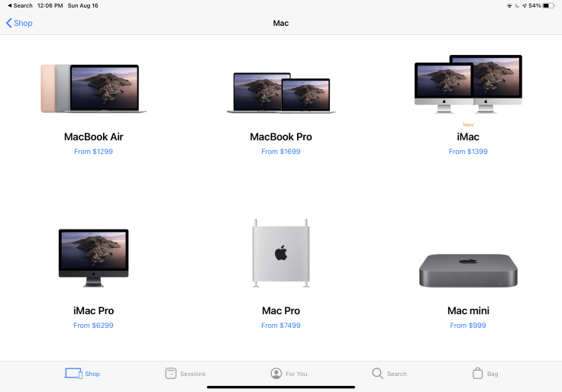562x392 pixels.
Task: Tap the Search magnifier icon in tab bar
Action: (x=377, y=374)
